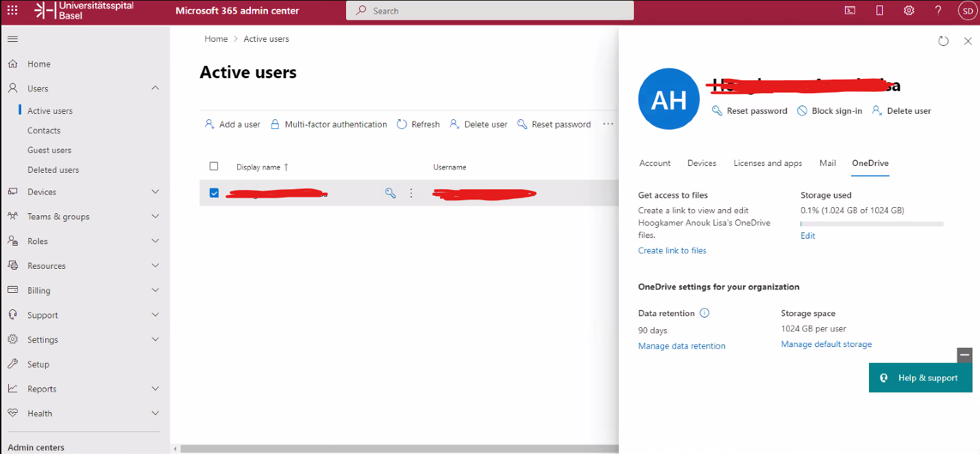Refresh the user details panel
This screenshot has width=980, height=454.
944,41
